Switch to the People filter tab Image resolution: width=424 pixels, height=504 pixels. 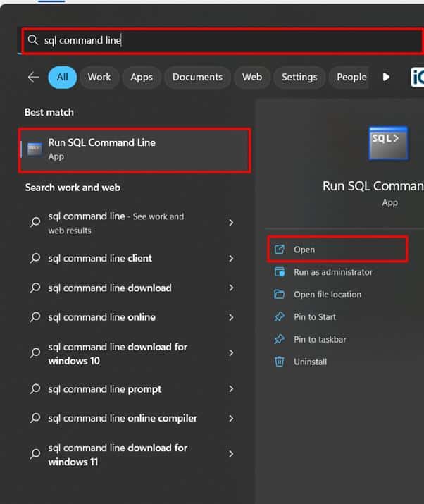[x=351, y=77]
